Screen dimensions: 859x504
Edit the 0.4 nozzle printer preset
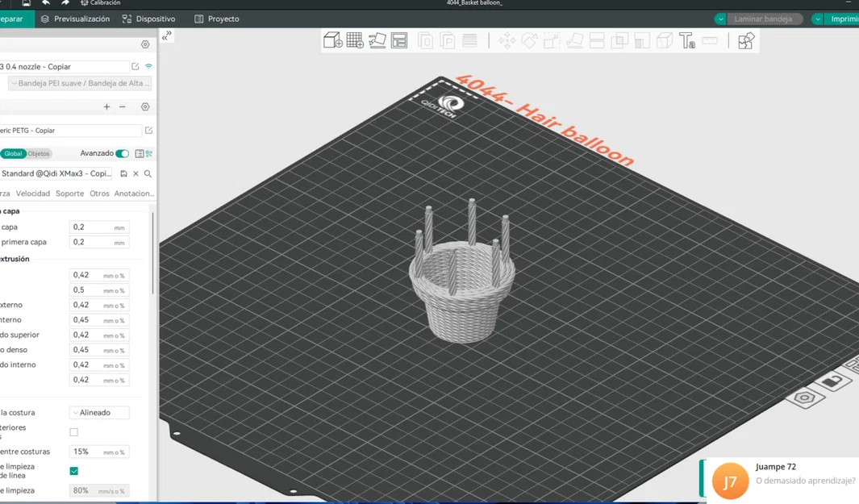click(x=136, y=66)
